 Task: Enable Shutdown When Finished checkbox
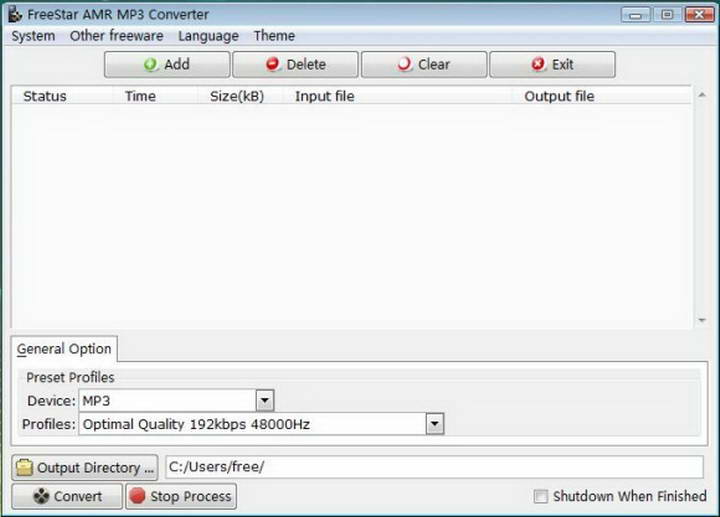coord(541,496)
